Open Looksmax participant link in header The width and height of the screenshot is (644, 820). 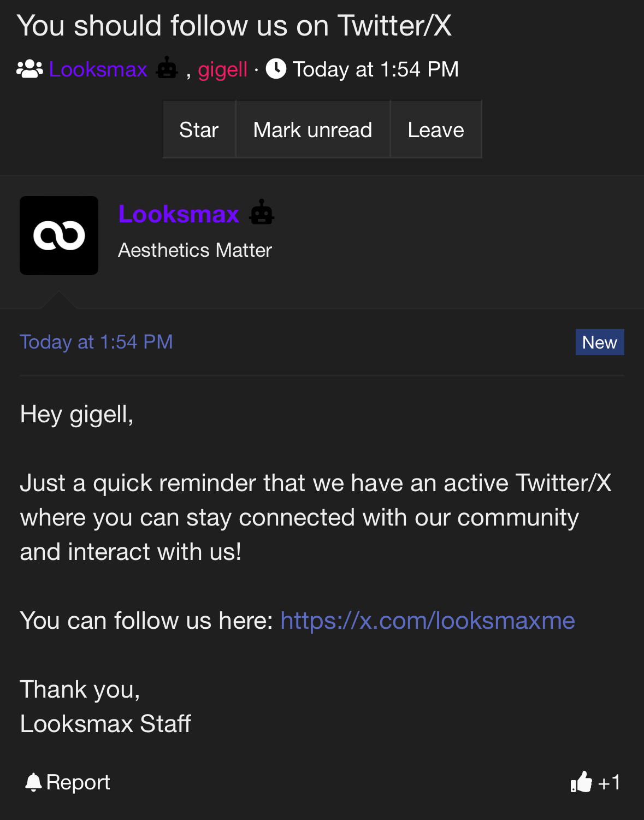[x=98, y=69]
